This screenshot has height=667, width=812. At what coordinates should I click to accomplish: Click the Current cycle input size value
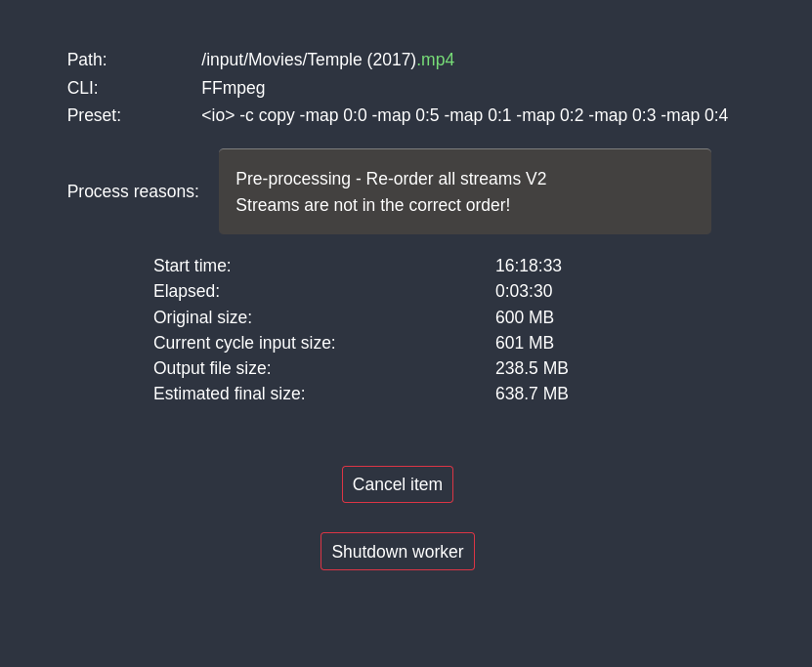[524, 343]
